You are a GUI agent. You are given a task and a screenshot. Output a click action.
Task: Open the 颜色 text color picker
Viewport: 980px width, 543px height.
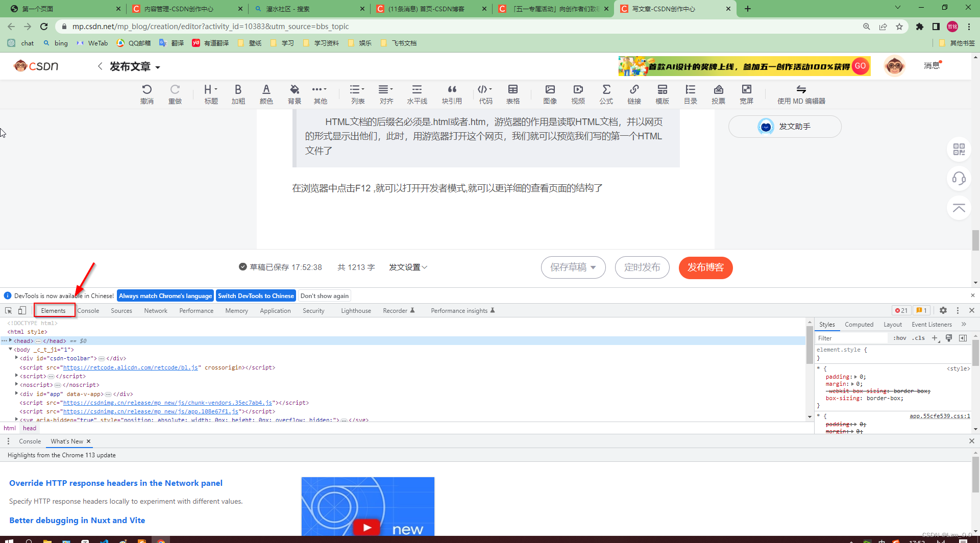(266, 94)
